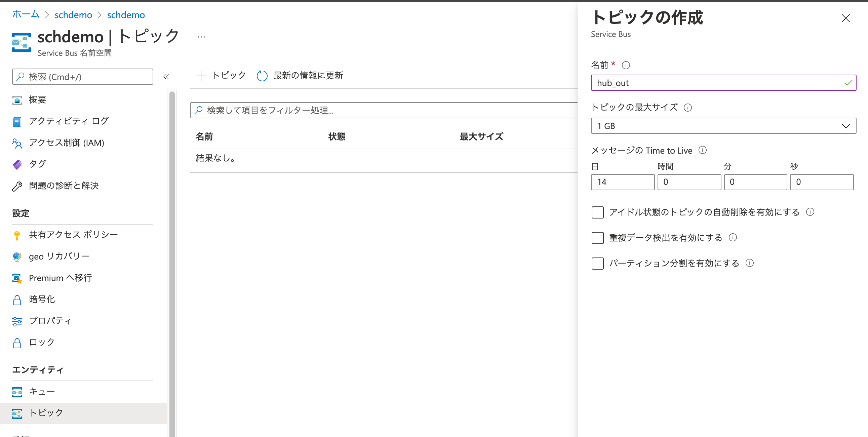Open 共有アクセス ポリシー key icon
This screenshot has height=437, width=868.
17,235
